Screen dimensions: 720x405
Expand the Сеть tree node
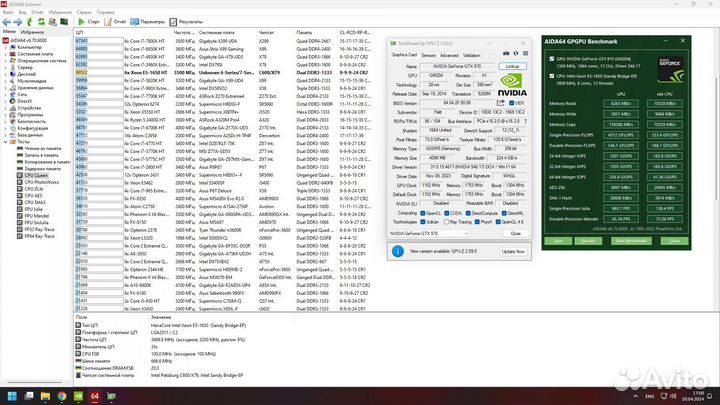click(6, 95)
